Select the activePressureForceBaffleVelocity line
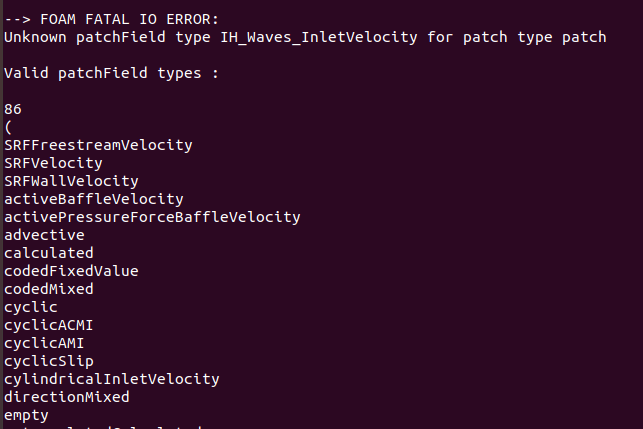The height and width of the screenshot is (429, 643). pos(152,217)
